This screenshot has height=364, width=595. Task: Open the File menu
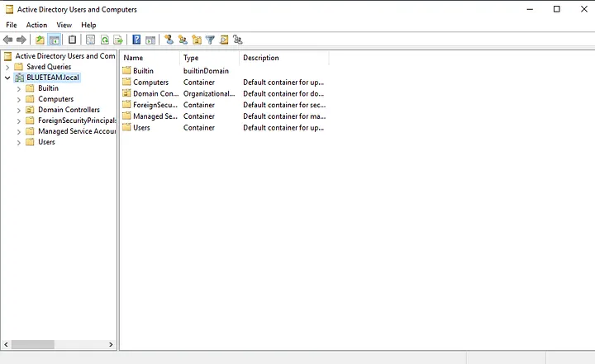pyautogui.click(x=12, y=25)
